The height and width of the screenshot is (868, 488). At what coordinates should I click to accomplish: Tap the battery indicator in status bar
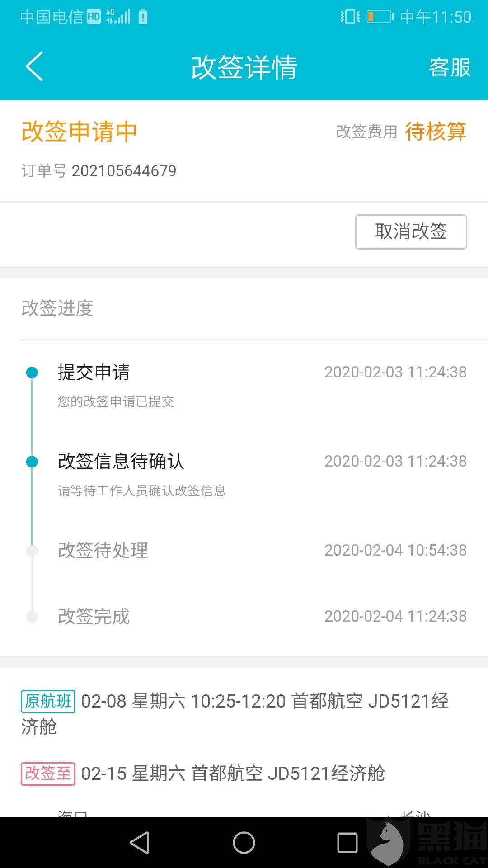coord(380,17)
